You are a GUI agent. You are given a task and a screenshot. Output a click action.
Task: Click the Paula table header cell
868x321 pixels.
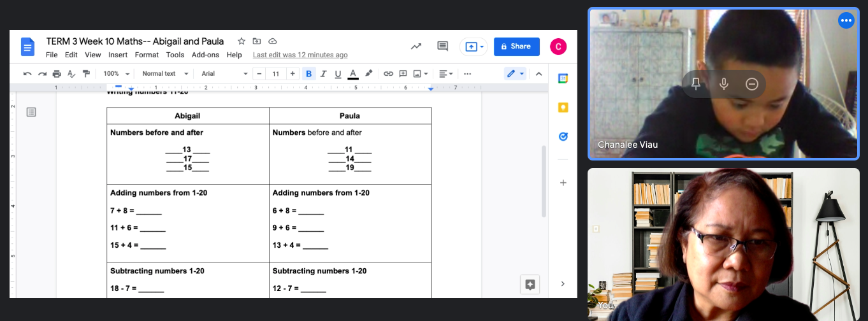(x=350, y=116)
